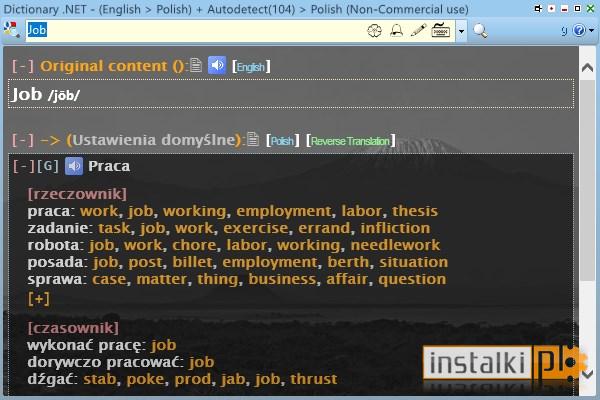
Task: Close the Dictionary .NET window
Action: coord(590,8)
